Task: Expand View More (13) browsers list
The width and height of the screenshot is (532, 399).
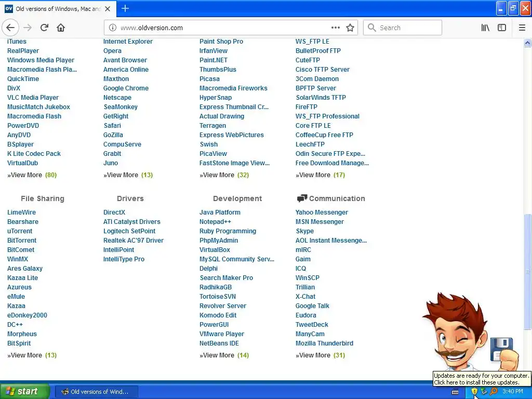Action: tap(128, 175)
